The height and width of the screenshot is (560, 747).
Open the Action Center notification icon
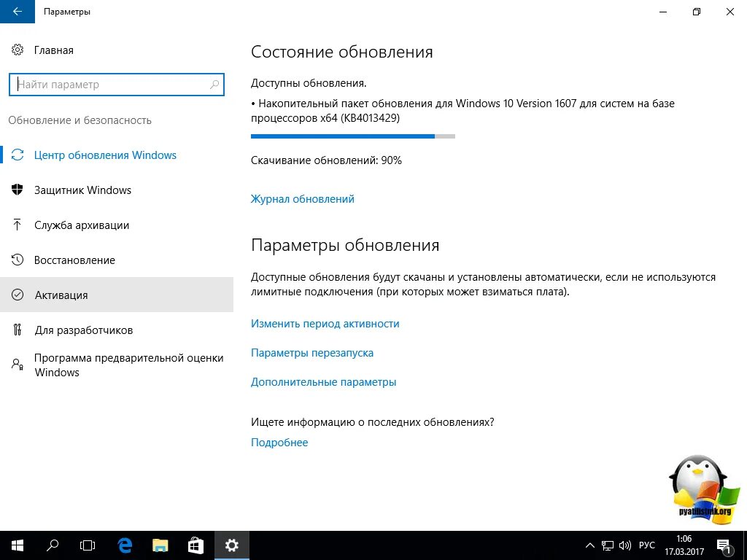click(x=723, y=545)
